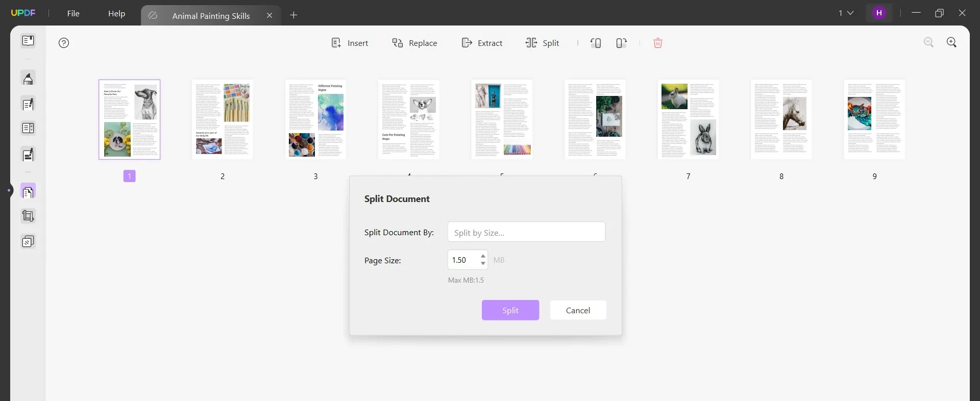This screenshot has width=980, height=401.
Task: Select the Comment highlighter tool icon
Action: coord(28,79)
